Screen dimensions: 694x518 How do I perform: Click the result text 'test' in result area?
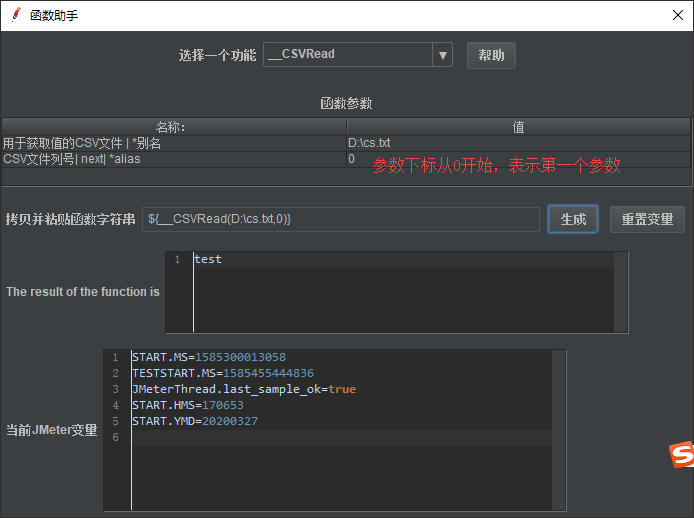(208, 259)
